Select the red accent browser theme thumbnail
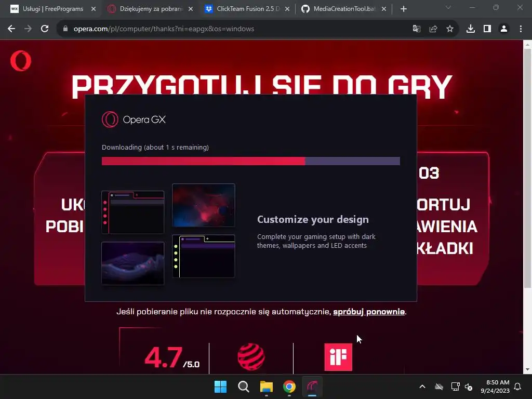 132,212
